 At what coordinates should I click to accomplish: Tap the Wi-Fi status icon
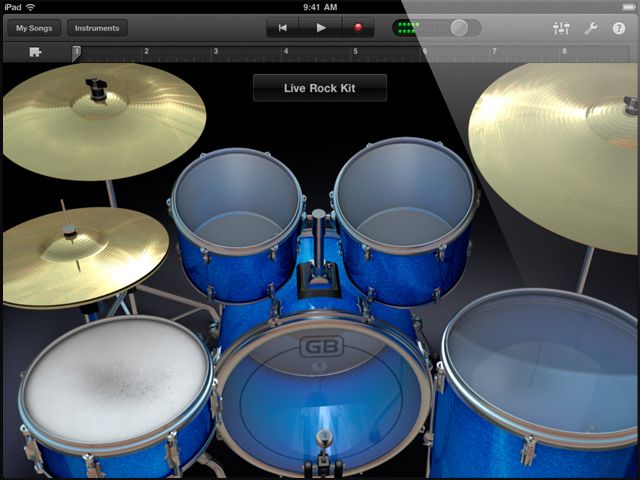tap(30, 7)
